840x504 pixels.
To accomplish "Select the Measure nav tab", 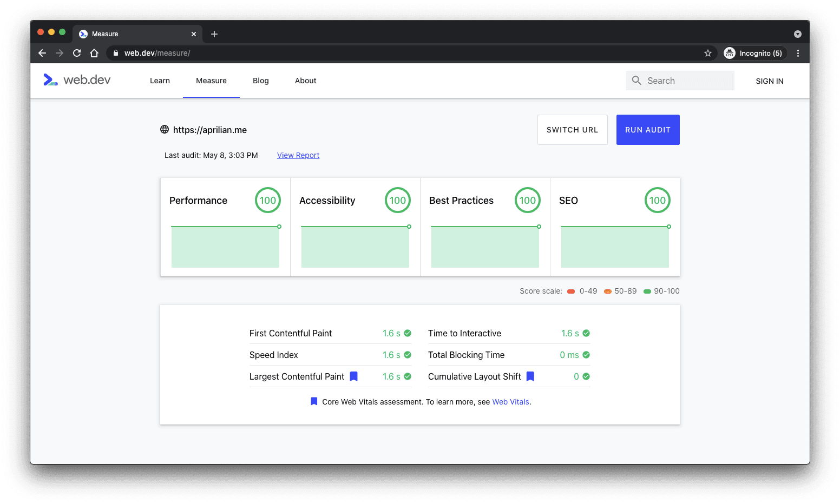I will [211, 81].
